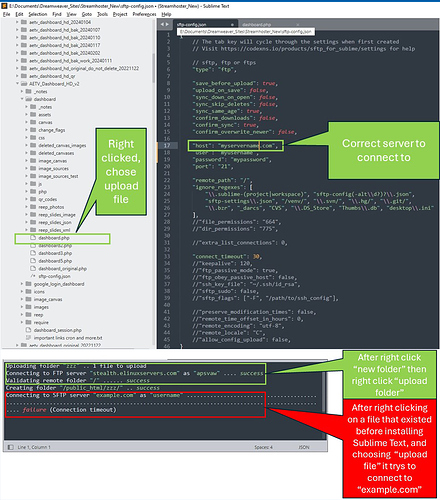Click the folder icon beside aetv_dashboard_hd_20240104
This screenshot has width=440, height=500.
24,22
